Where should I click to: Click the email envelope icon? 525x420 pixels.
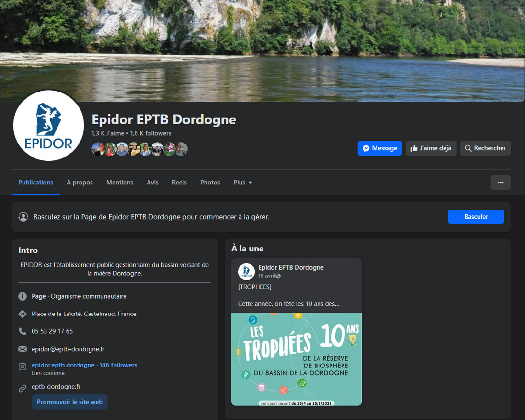coord(23,349)
